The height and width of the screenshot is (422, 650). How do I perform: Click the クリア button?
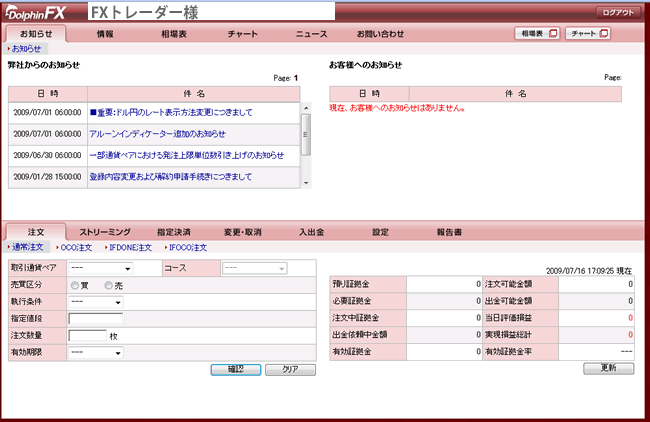pyautogui.click(x=290, y=369)
